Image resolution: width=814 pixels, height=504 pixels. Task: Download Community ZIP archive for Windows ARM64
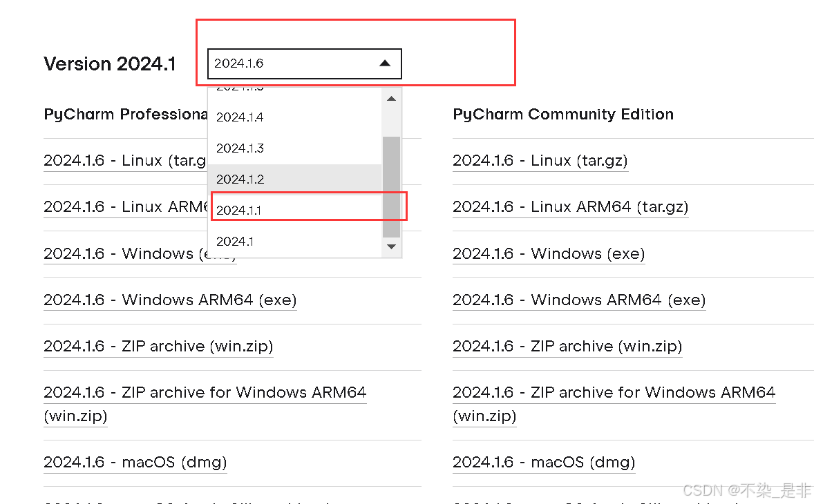point(614,404)
